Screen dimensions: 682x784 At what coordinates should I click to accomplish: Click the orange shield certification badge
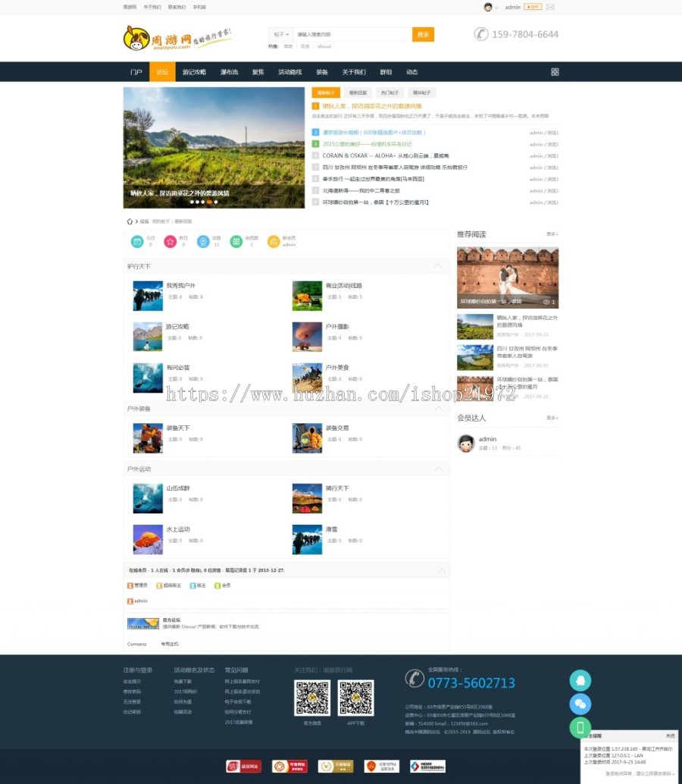(381, 766)
